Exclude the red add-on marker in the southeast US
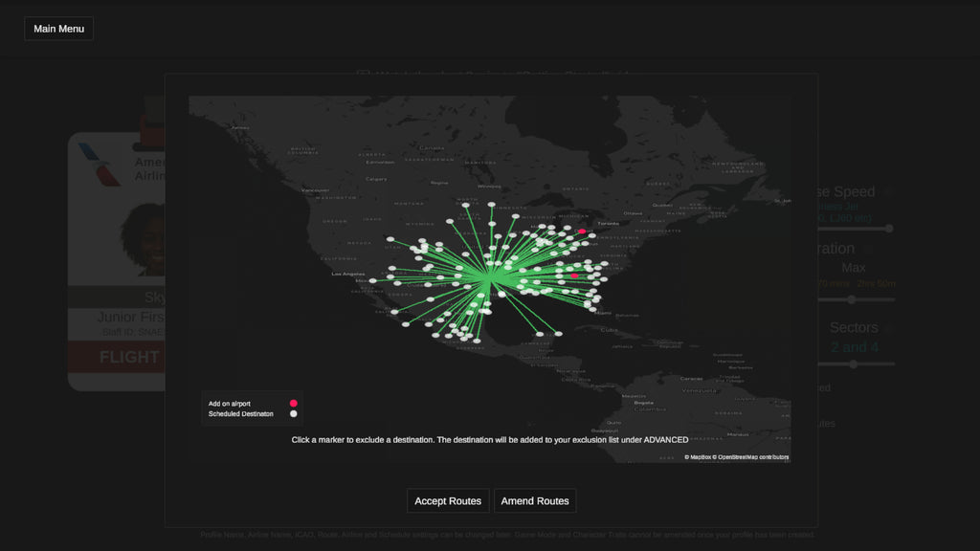The height and width of the screenshot is (551, 980). coord(574,275)
